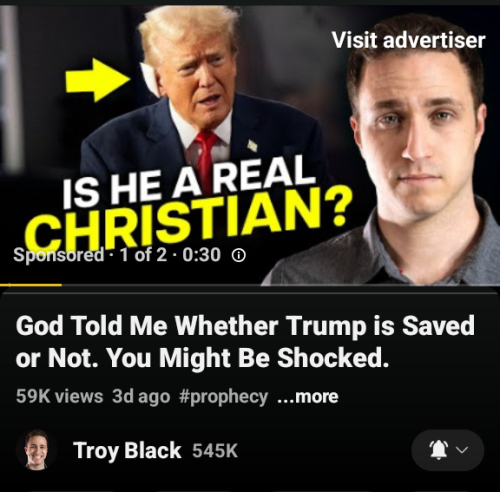Click the 59K views count

[59, 396]
